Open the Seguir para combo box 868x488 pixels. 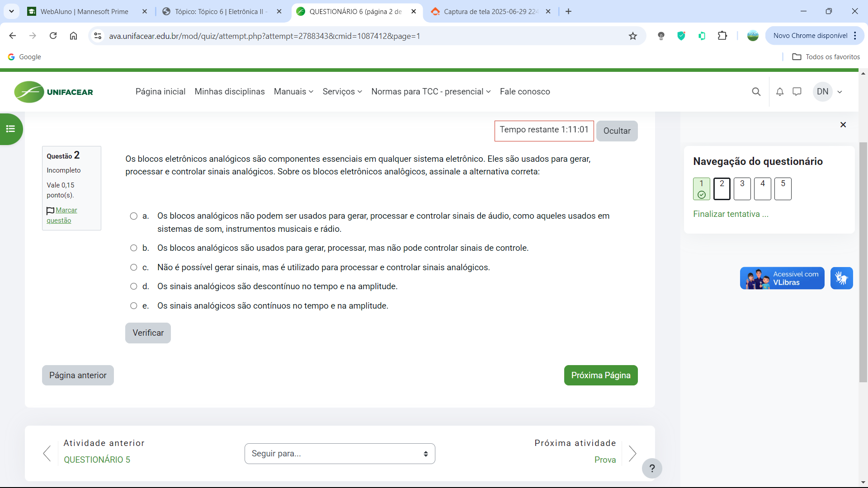pos(340,454)
